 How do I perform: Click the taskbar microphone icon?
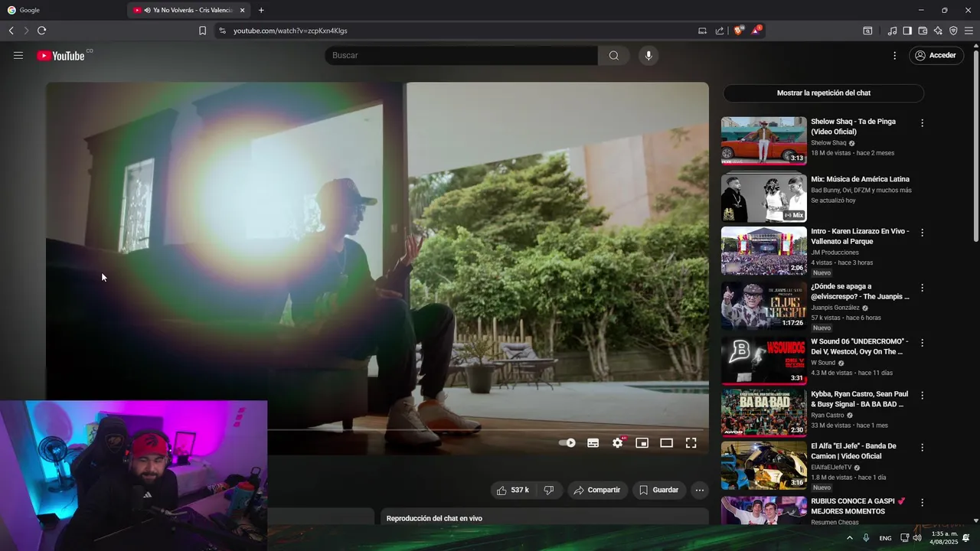click(866, 538)
